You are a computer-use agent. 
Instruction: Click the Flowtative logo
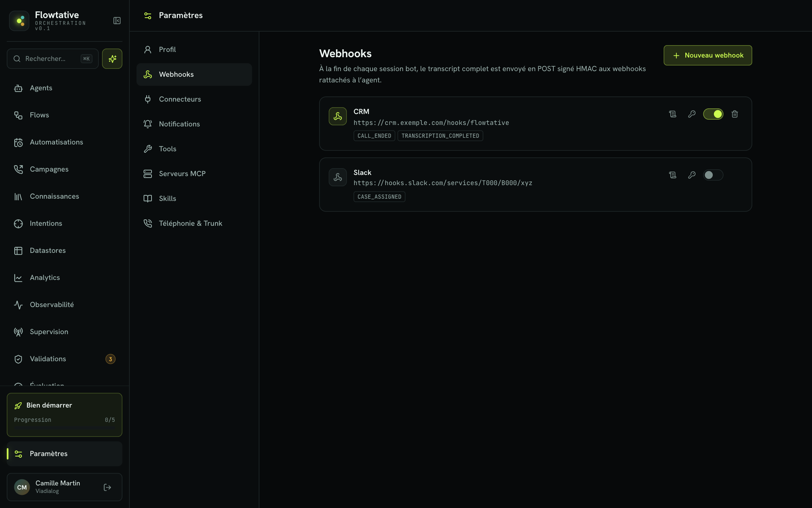pyautogui.click(x=19, y=21)
